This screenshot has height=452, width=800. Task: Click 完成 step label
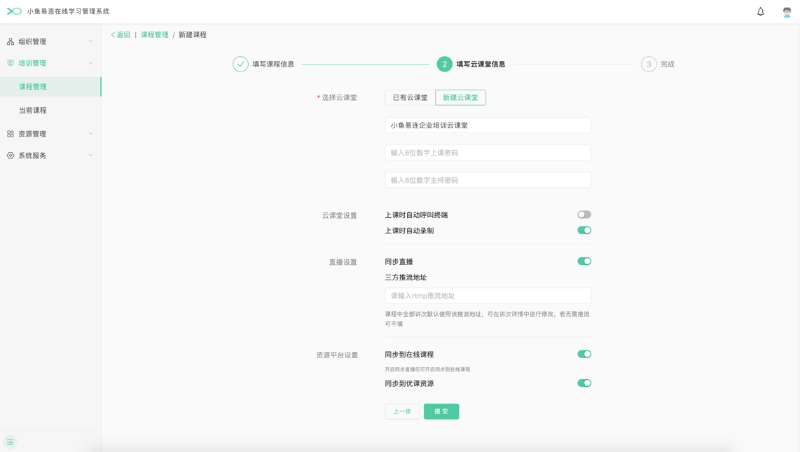[x=667, y=64]
